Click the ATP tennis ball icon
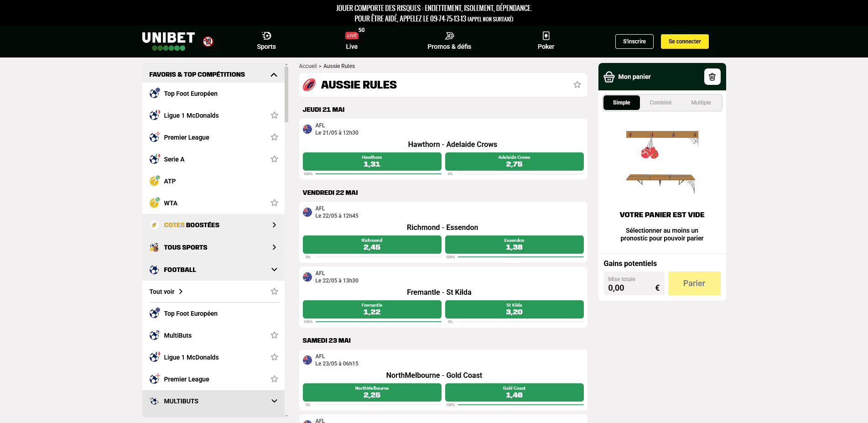The width and height of the screenshot is (868, 423). pyautogui.click(x=155, y=181)
